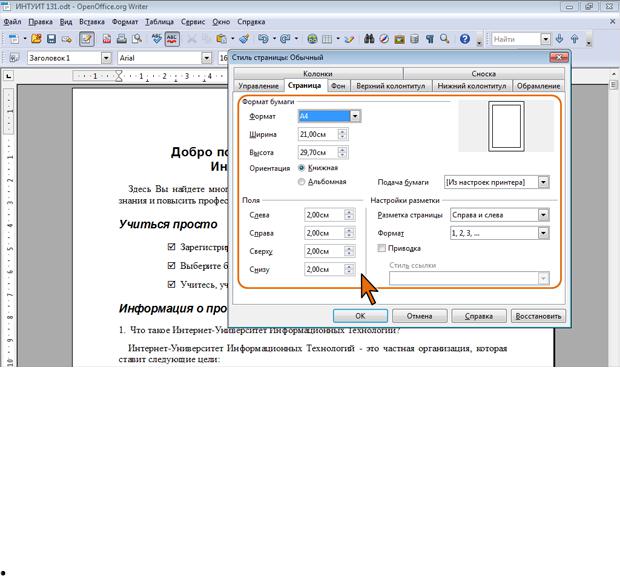Open the Вставка menu
This screenshot has width=620, height=580.
tap(92, 22)
